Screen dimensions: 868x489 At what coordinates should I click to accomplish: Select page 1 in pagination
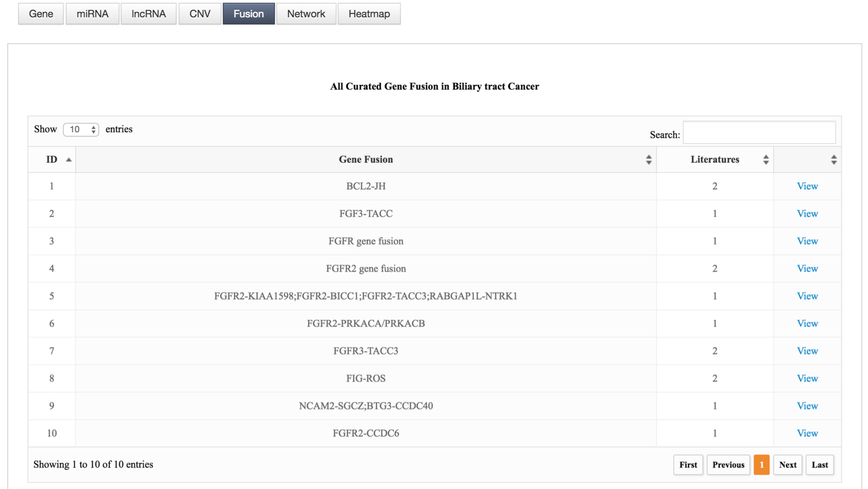[761, 465]
